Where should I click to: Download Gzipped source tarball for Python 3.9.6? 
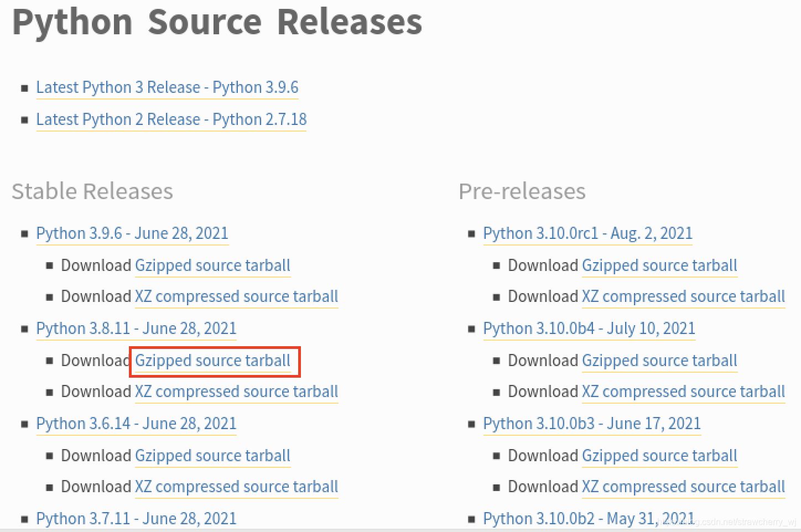click(x=213, y=265)
